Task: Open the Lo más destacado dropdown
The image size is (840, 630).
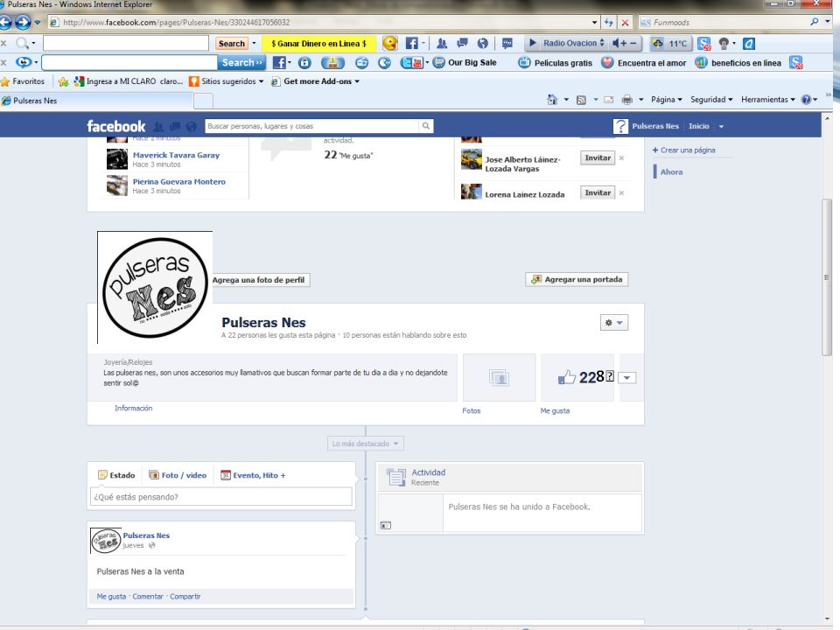Action: (366, 444)
